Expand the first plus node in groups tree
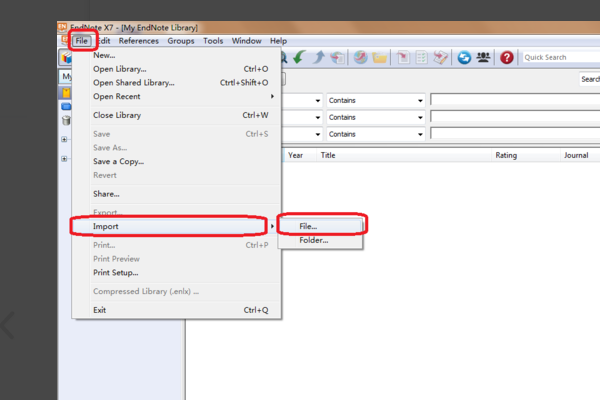600x400 pixels. pyautogui.click(x=64, y=139)
